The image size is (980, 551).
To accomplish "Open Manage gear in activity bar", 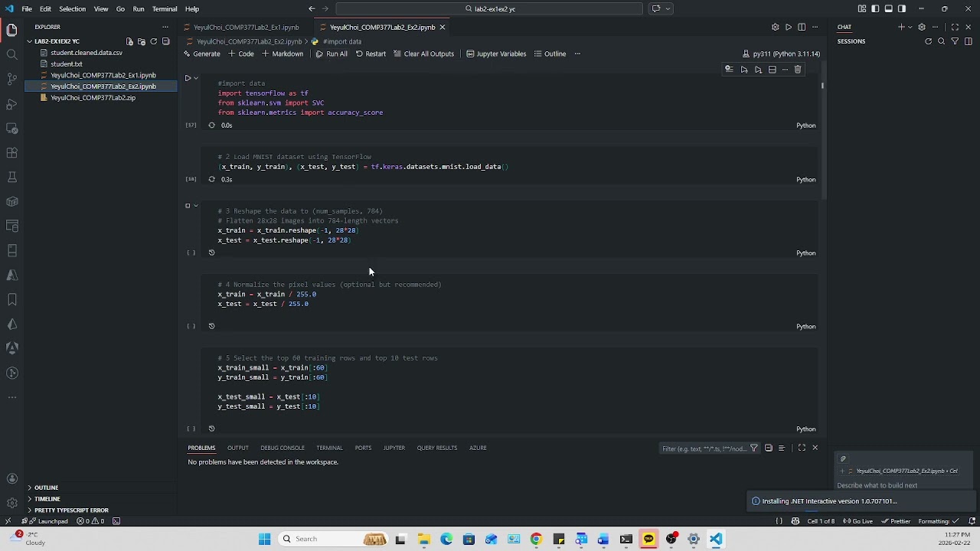I will click(12, 503).
